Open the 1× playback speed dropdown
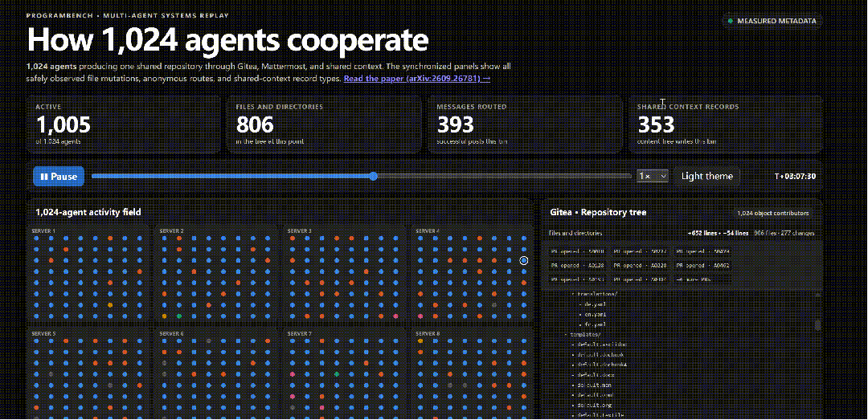This screenshot has width=868, height=420. 653,176
